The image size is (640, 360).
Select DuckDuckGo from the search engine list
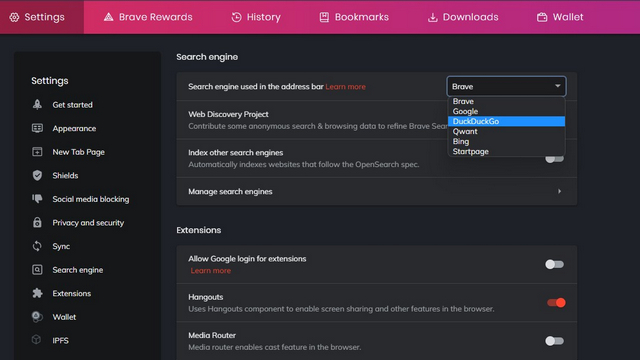click(x=506, y=121)
